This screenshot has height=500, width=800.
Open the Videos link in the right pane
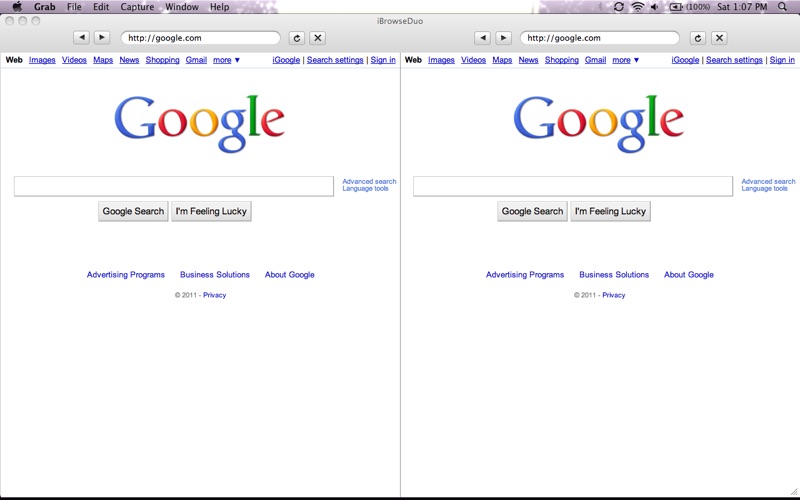(x=473, y=60)
